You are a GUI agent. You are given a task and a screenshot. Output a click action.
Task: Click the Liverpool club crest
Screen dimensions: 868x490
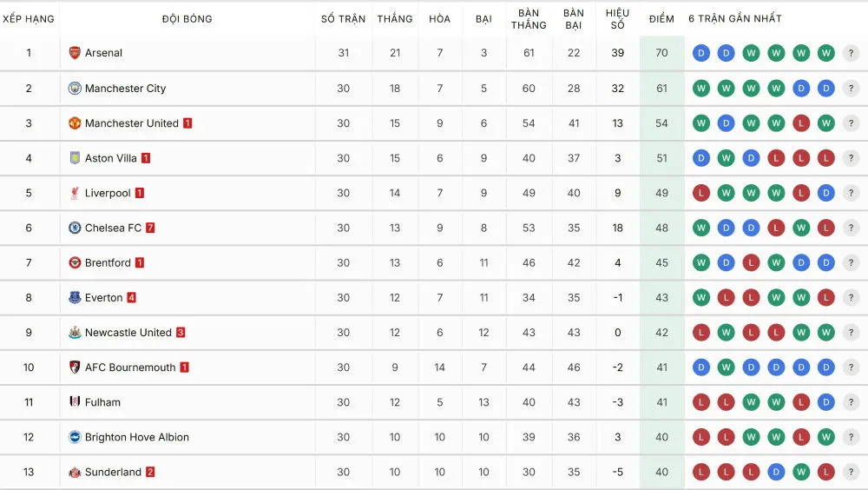point(75,193)
